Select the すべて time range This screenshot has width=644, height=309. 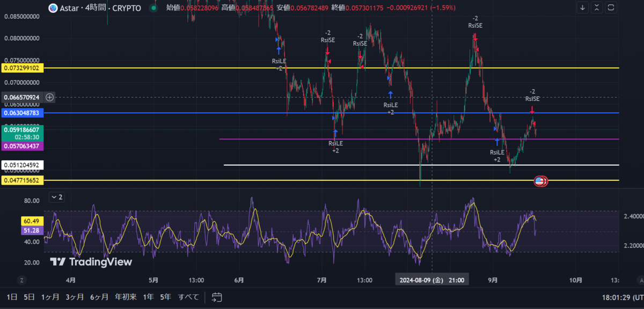[188, 297]
